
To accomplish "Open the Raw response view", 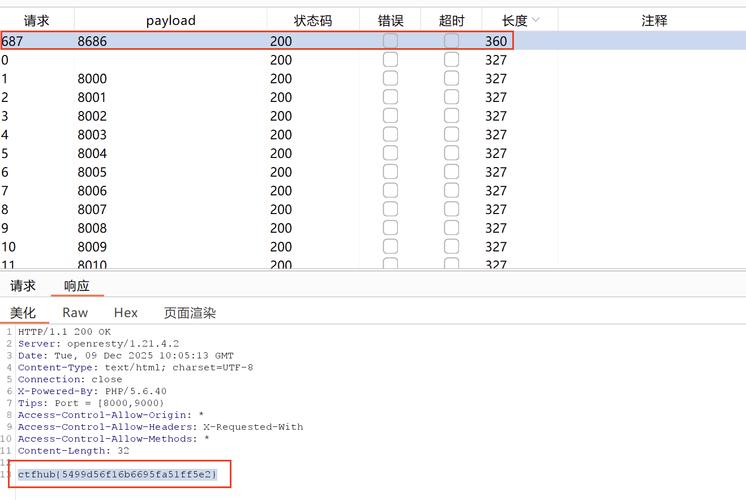I will coord(75,313).
